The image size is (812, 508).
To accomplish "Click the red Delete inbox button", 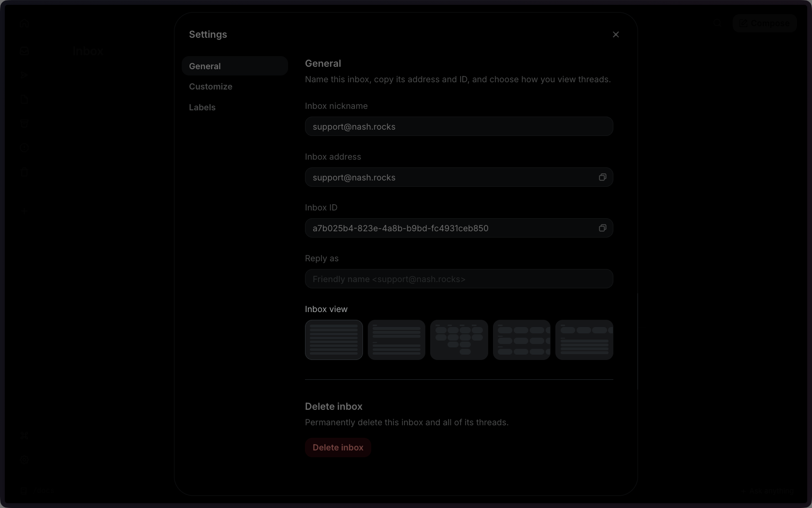I will point(338,448).
